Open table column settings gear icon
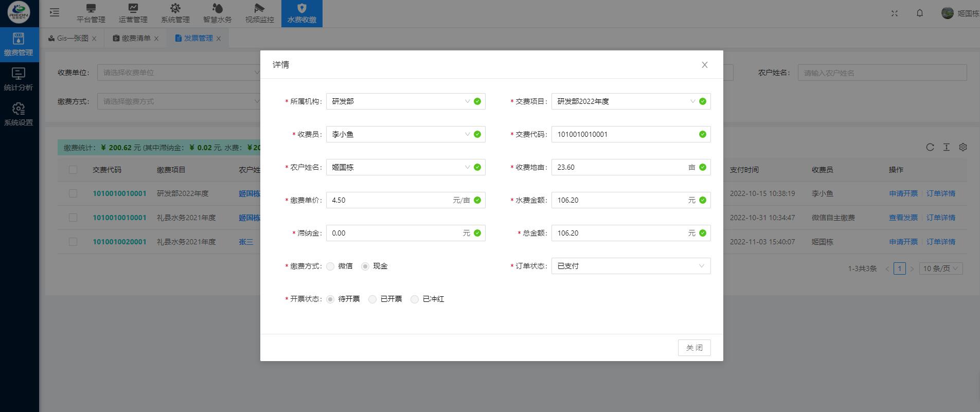The width and height of the screenshot is (980, 412). [x=963, y=147]
